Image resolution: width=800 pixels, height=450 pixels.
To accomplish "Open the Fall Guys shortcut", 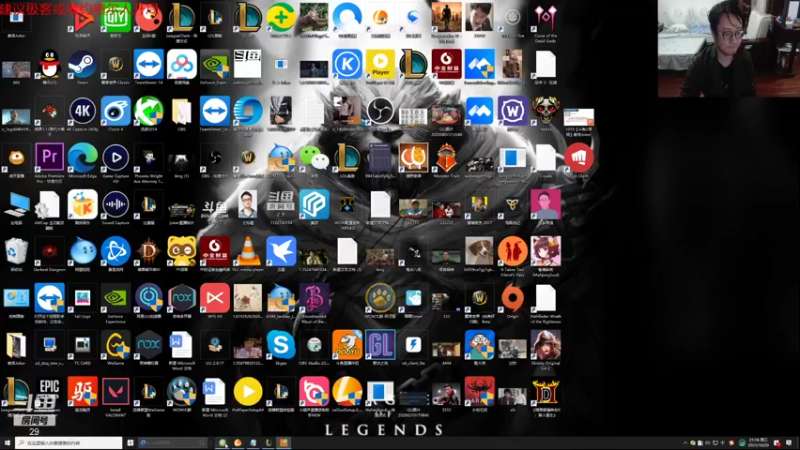I will 82,298.
